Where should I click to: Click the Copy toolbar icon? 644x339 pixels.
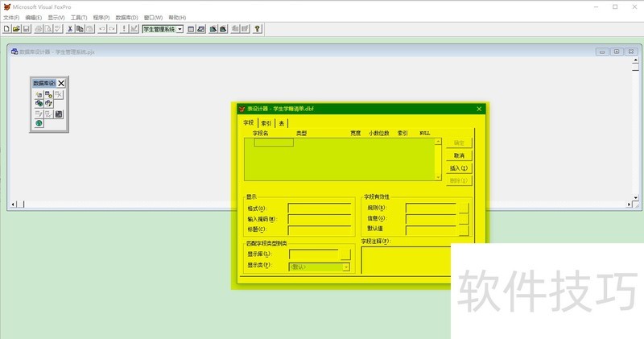[x=80, y=29]
